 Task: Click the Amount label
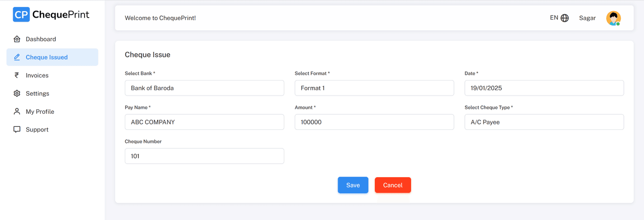tap(305, 108)
